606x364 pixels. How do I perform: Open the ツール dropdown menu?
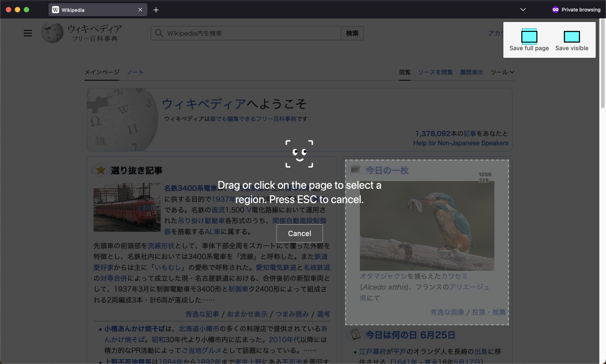(502, 72)
